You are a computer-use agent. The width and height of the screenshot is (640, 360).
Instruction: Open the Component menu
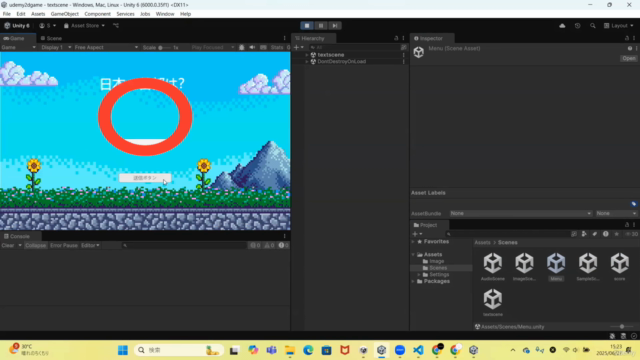97,14
